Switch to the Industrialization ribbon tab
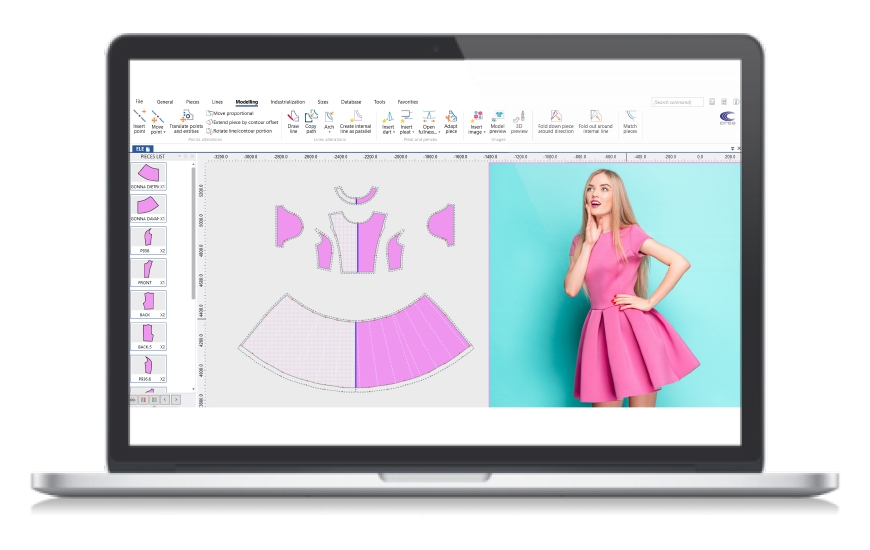 tap(287, 102)
